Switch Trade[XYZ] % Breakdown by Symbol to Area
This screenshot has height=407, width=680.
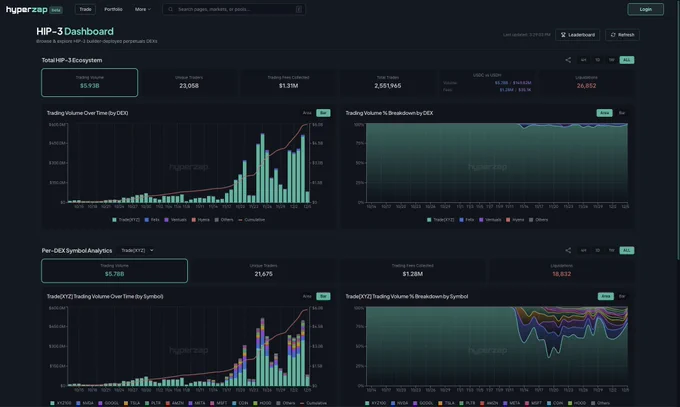tap(605, 296)
